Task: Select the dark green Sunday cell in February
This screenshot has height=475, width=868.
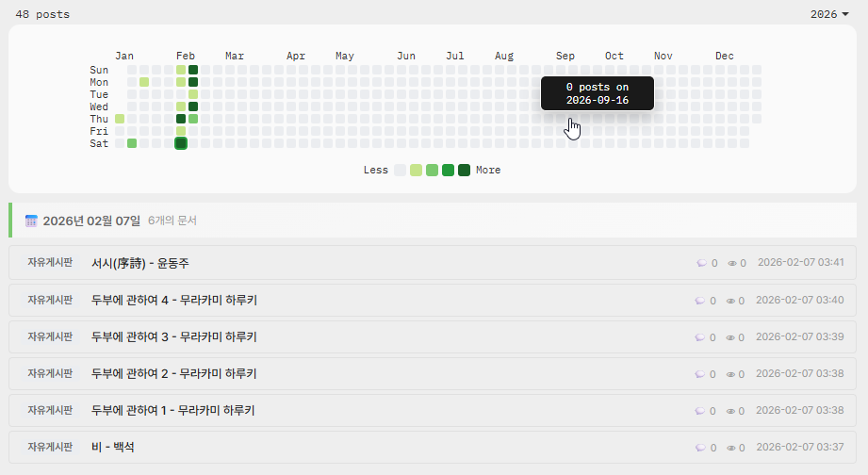Action: click(x=193, y=70)
